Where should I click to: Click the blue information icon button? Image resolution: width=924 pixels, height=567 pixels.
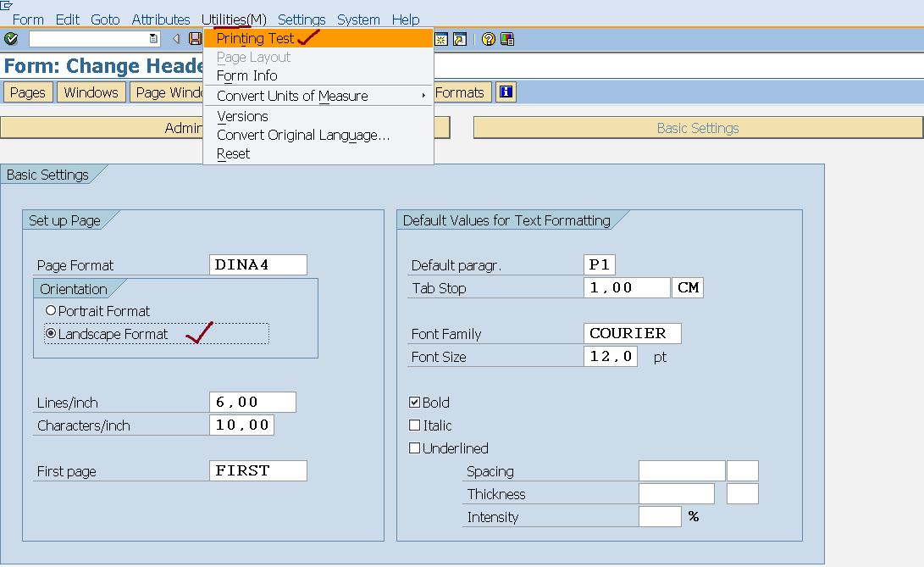(x=506, y=92)
